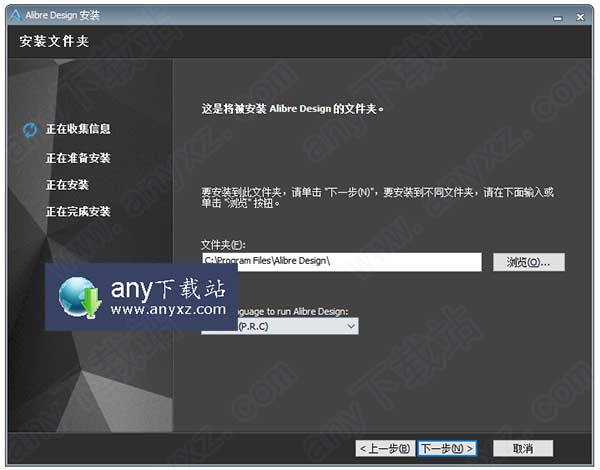Click the text 这是将被安装 Alibre Design 的文件夹

coord(292,109)
